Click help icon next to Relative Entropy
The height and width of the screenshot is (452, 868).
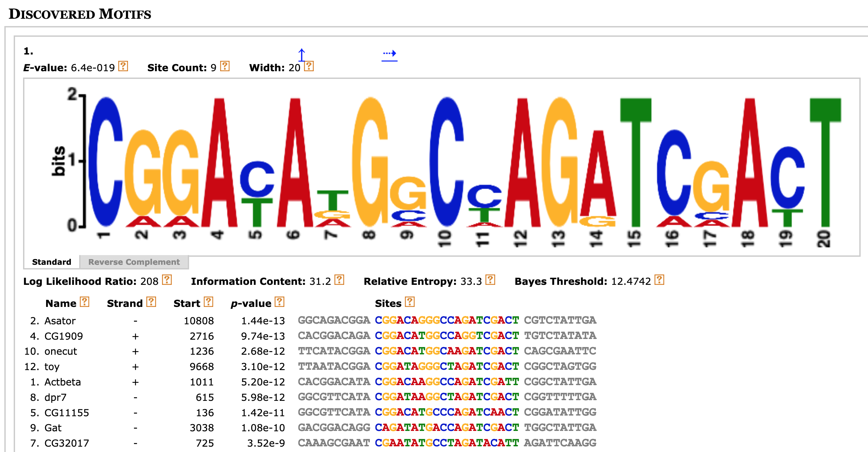(x=490, y=280)
